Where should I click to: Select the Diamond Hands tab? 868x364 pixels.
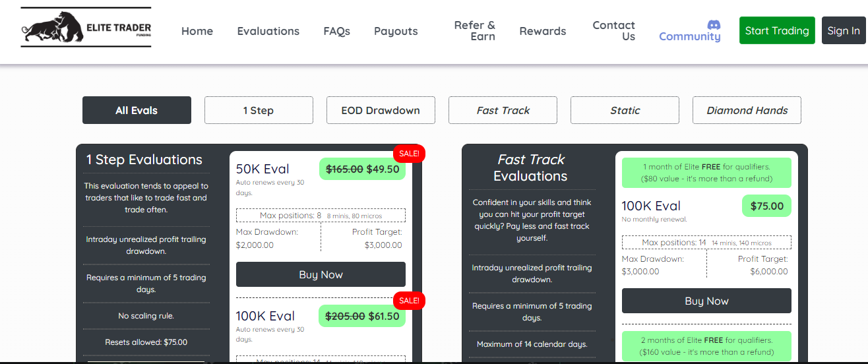[x=747, y=110]
